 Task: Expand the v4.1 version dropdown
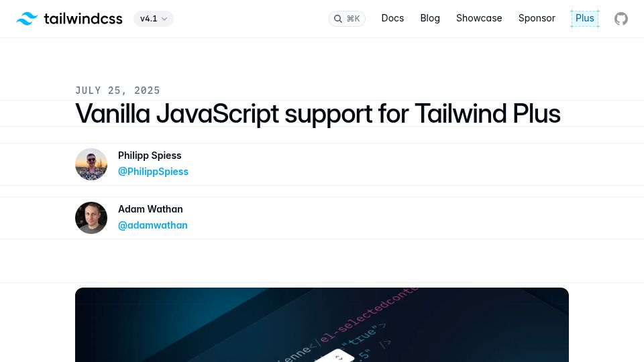(154, 19)
